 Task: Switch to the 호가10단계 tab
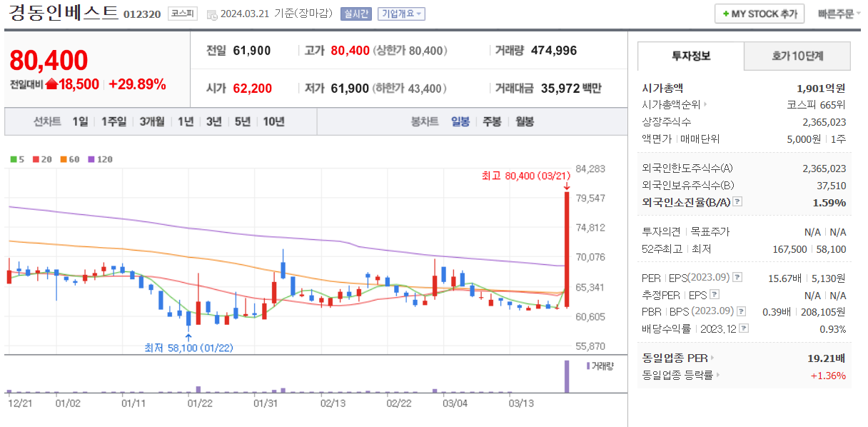(x=797, y=56)
